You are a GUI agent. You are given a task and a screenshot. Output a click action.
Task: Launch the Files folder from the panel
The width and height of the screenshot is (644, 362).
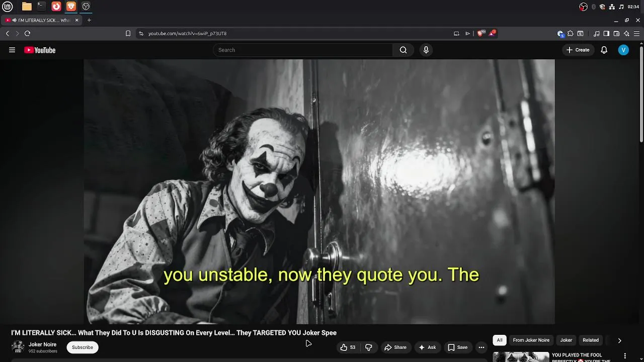pos(27,7)
